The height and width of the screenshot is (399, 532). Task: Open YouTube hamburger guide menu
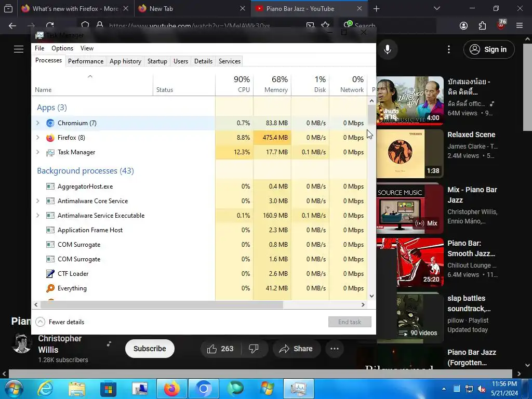(19, 49)
